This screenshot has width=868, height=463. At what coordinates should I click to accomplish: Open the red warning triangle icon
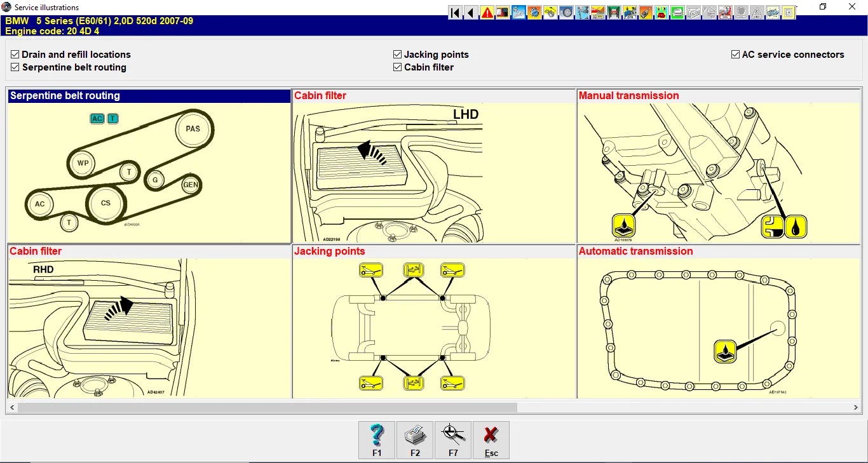click(487, 12)
